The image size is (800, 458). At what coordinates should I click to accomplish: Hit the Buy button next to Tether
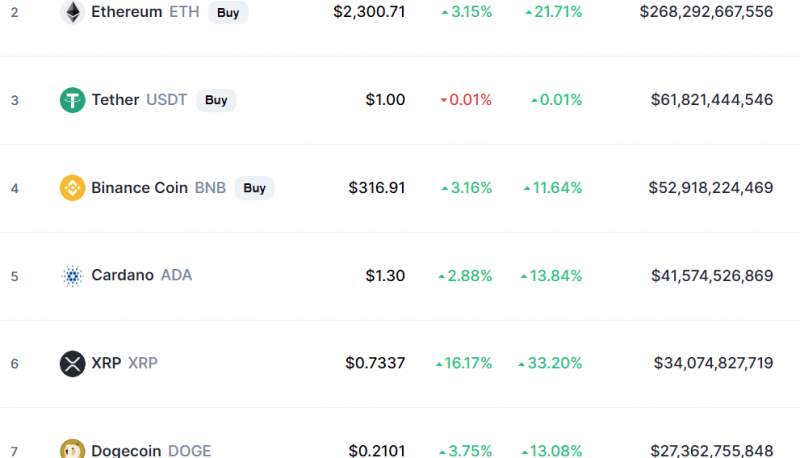[216, 100]
